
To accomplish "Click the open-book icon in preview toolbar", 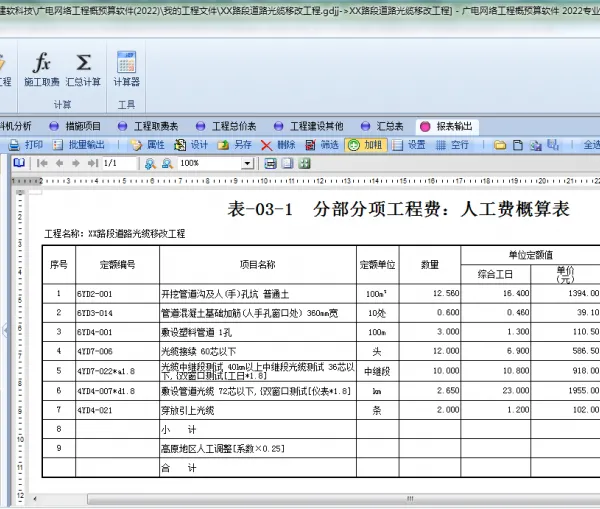I will point(19,163).
